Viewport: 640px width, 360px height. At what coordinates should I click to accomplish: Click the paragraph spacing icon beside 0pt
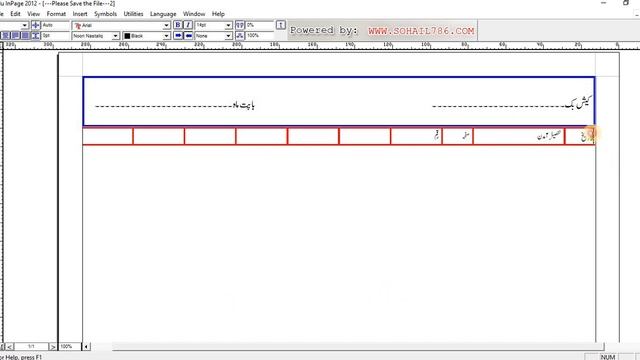click(x=36, y=36)
